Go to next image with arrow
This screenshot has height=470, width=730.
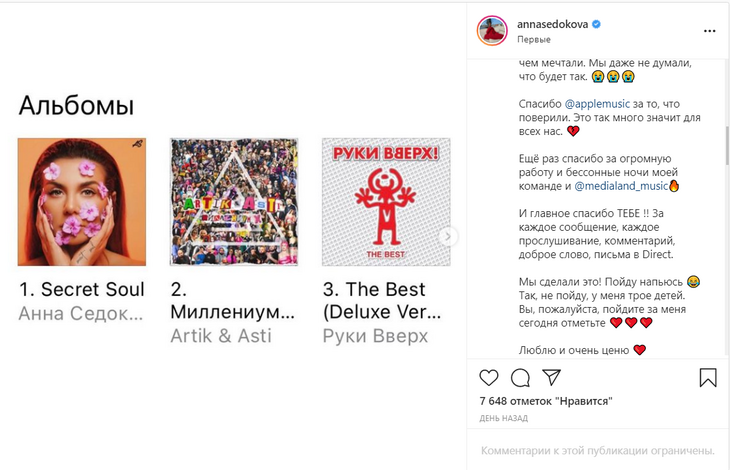pyautogui.click(x=449, y=237)
